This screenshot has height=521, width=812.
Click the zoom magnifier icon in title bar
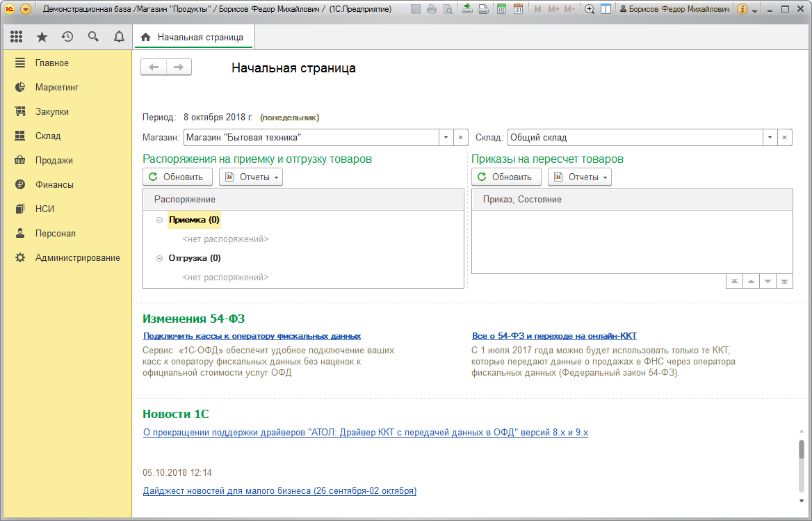tap(590, 9)
